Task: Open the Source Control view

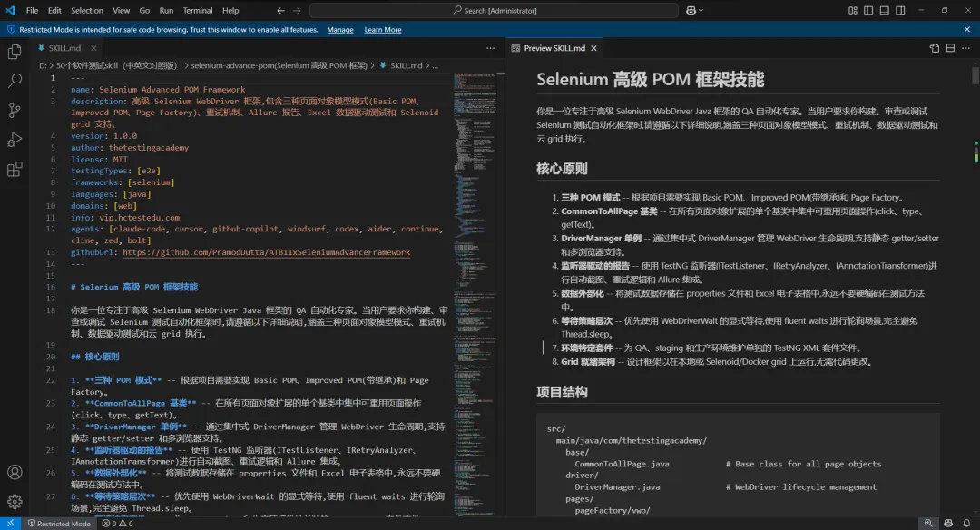Action: (x=15, y=110)
